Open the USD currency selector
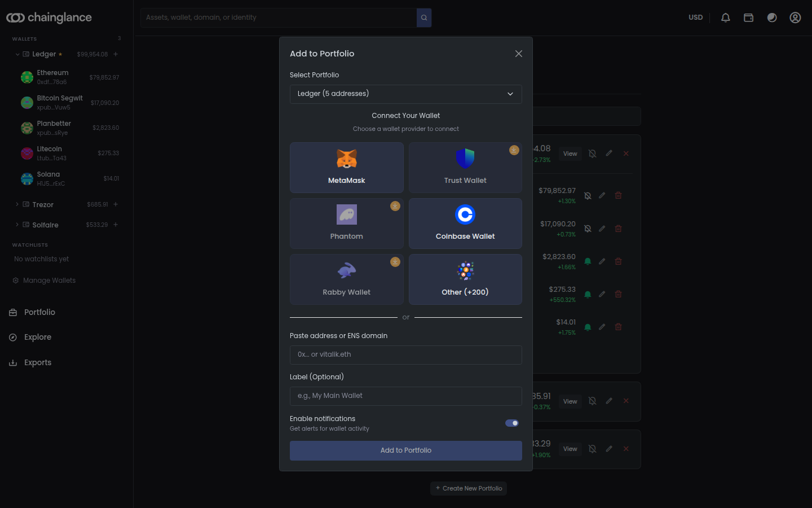This screenshot has width=812, height=508. [x=696, y=17]
